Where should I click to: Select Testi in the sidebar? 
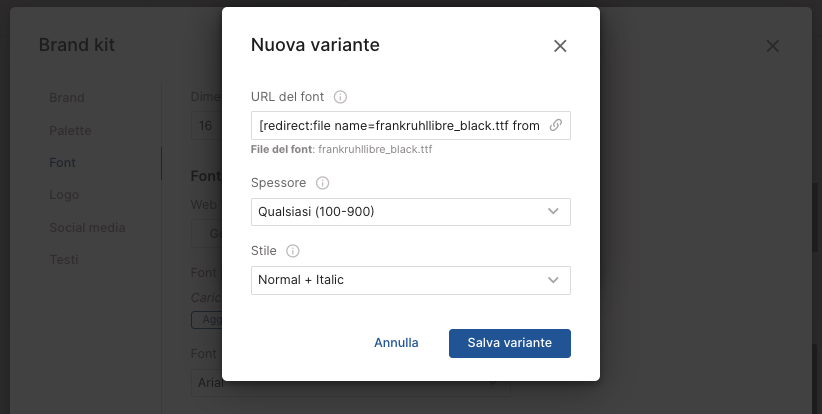pyautogui.click(x=64, y=259)
